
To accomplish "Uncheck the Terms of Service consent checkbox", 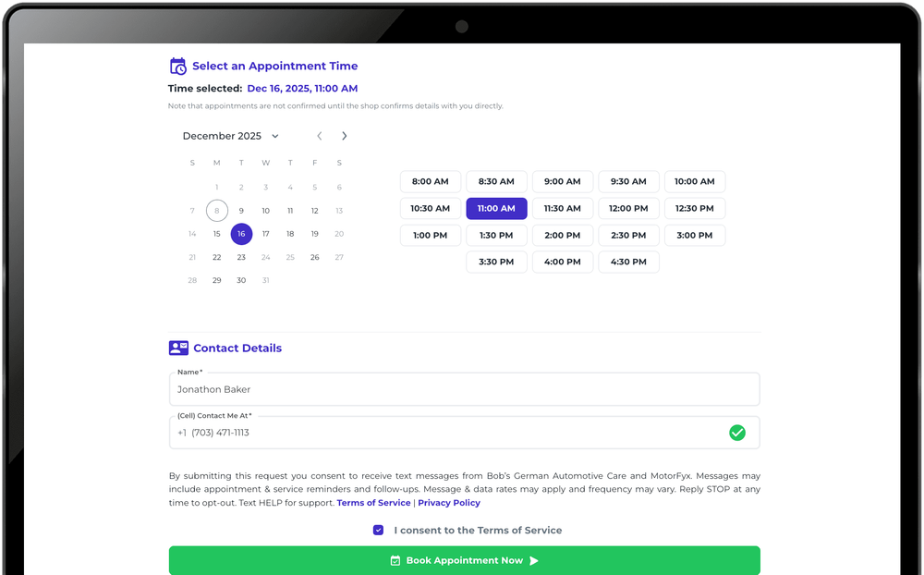I will (x=378, y=531).
